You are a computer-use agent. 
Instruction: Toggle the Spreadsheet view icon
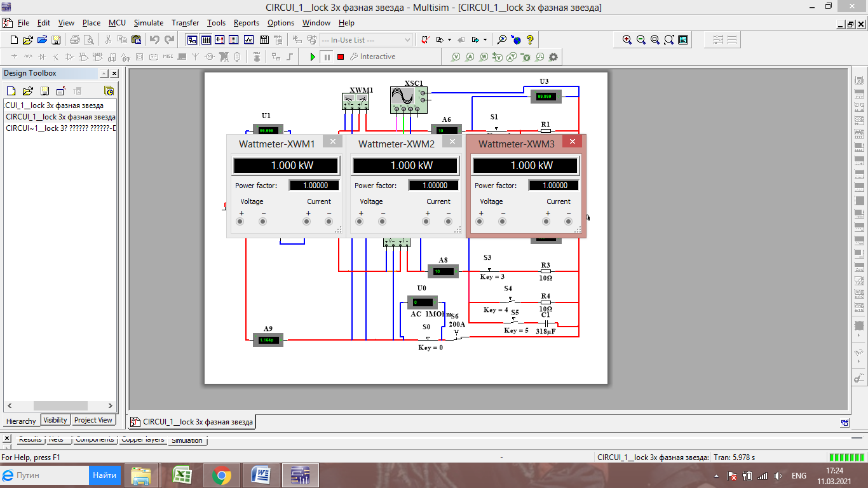[206, 39]
